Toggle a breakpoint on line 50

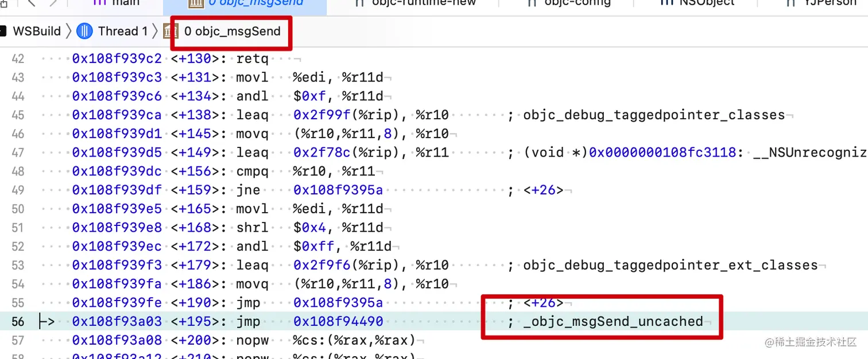(x=18, y=209)
